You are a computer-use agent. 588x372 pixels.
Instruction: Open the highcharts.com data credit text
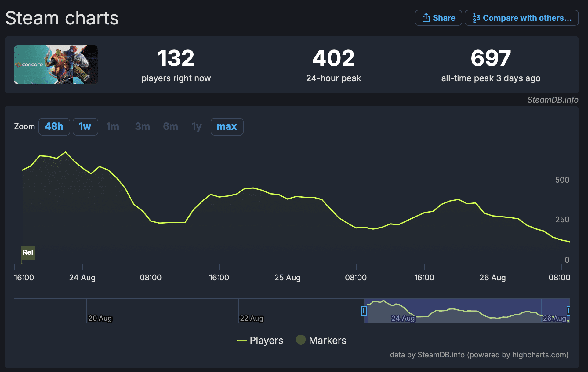[x=479, y=355]
